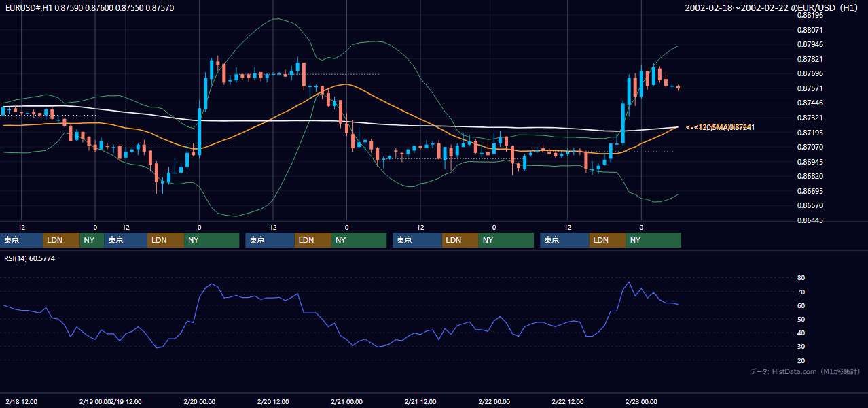Select the 2/23 00:00 time label
The height and width of the screenshot is (408, 868).
pyautogui.click(x=641, y=402)
